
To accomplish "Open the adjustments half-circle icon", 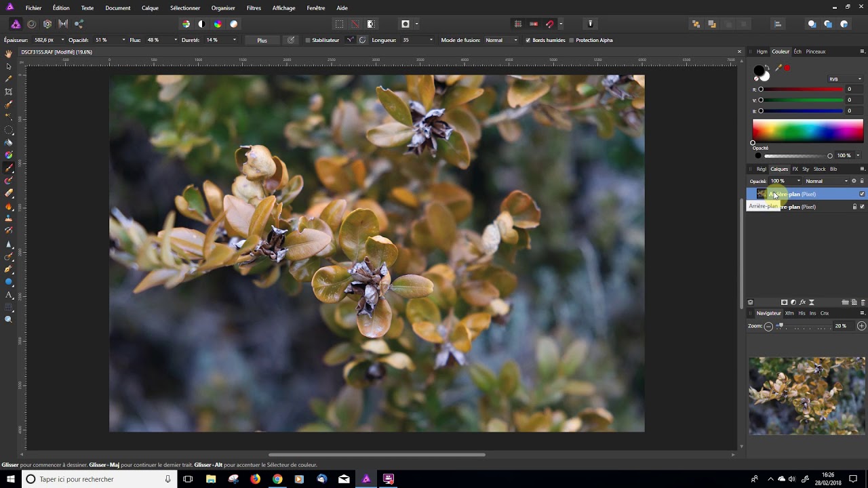I will pos(793,302).
